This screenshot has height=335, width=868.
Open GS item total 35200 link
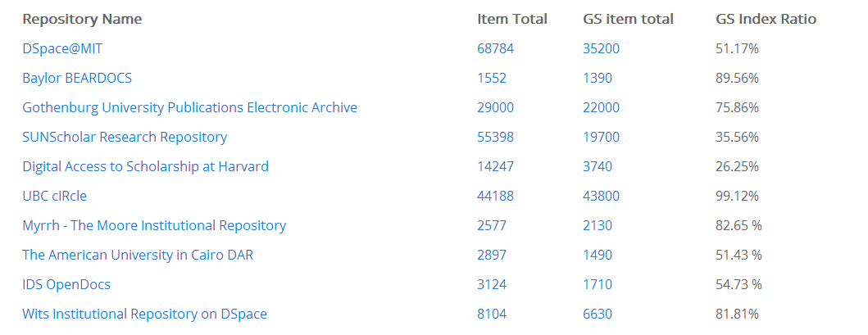point(601,48)
